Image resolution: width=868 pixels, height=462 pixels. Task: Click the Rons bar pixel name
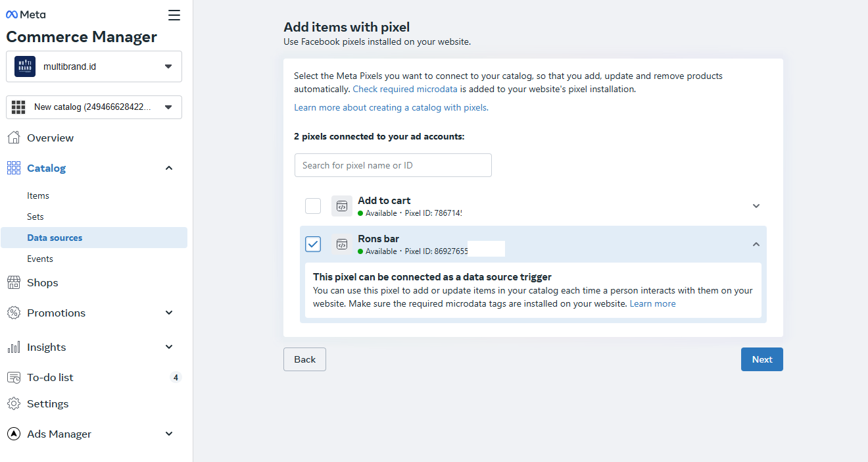click(378, 239)
